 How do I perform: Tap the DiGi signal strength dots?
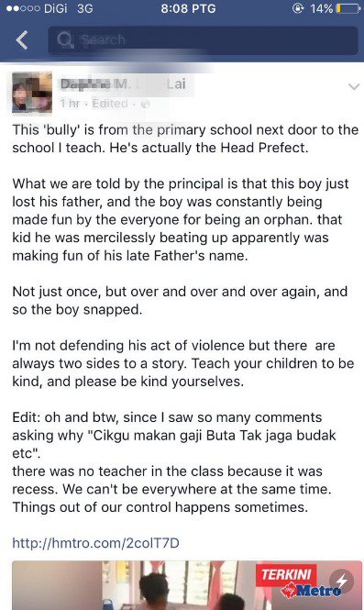23,8
